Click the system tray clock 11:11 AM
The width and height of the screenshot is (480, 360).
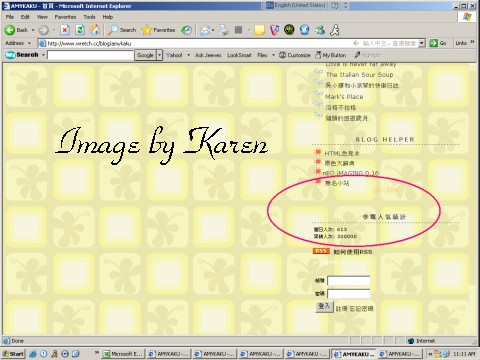click(x=464, y=354)
